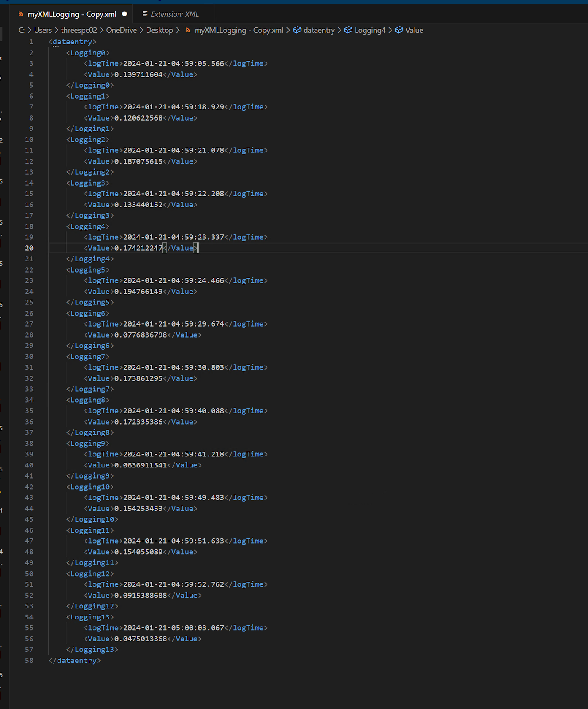Click the value 0.174212247 in Logging4
588x709 pixels.
click(x=139, y=248)
